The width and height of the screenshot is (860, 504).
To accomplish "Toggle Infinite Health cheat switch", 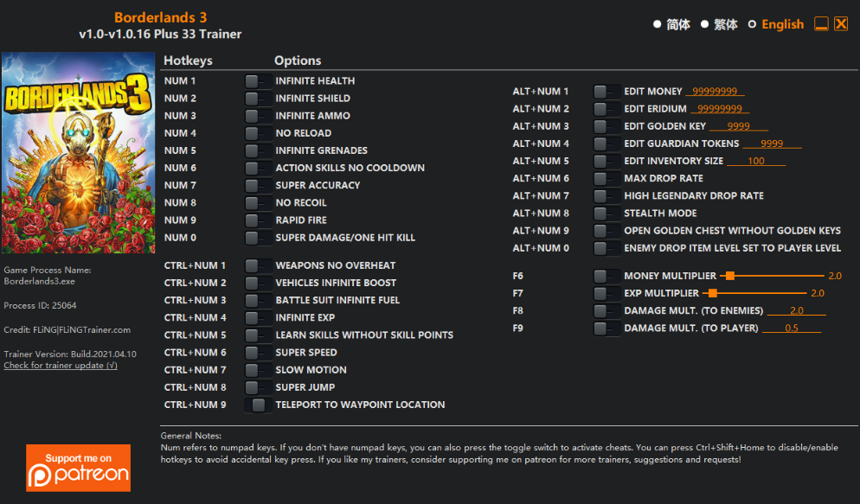I will 258,81.
